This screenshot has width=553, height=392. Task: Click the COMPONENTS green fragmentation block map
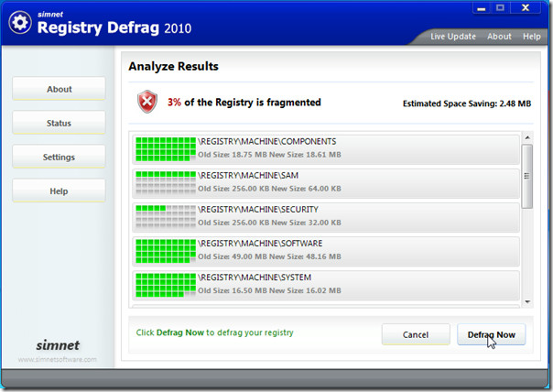tap(166, 149)
